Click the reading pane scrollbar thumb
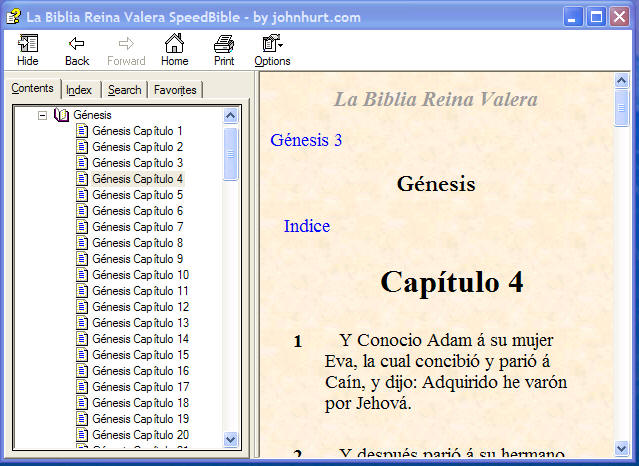Screen dimensions: 639x466 pos(621,108)
